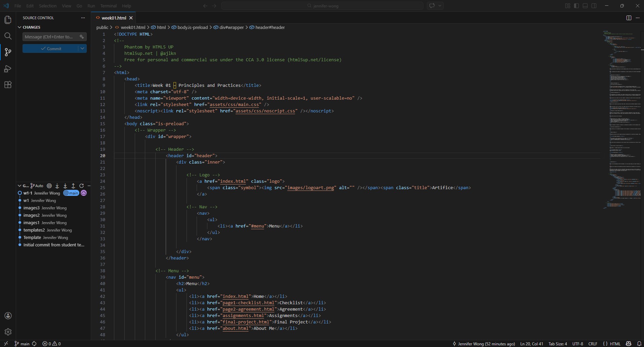The image size is (644, 347).
Task: Split the editor to the right
Action: [629, 18]
